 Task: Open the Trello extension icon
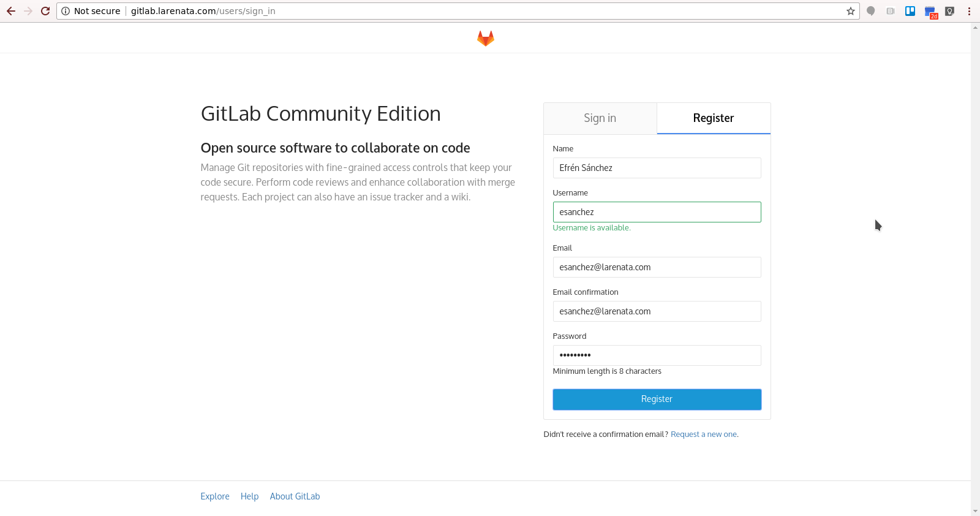pyautogui.click(x=910, y=11)
